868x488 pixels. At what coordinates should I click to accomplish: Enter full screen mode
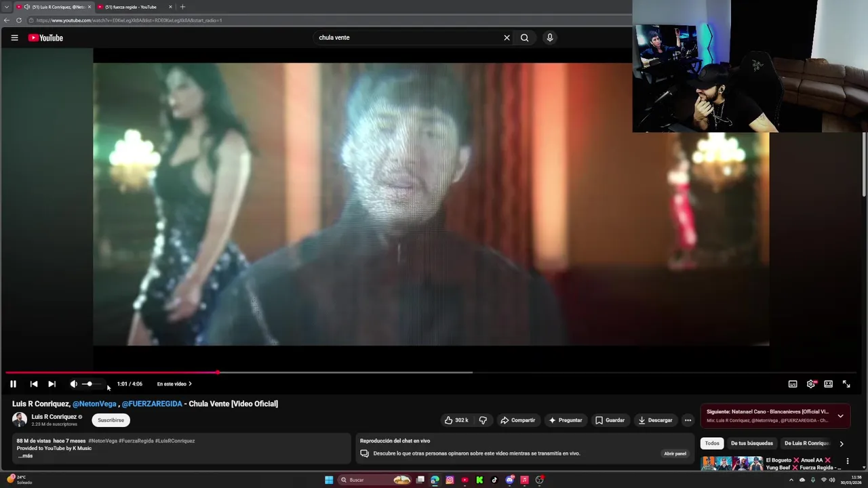846,384
